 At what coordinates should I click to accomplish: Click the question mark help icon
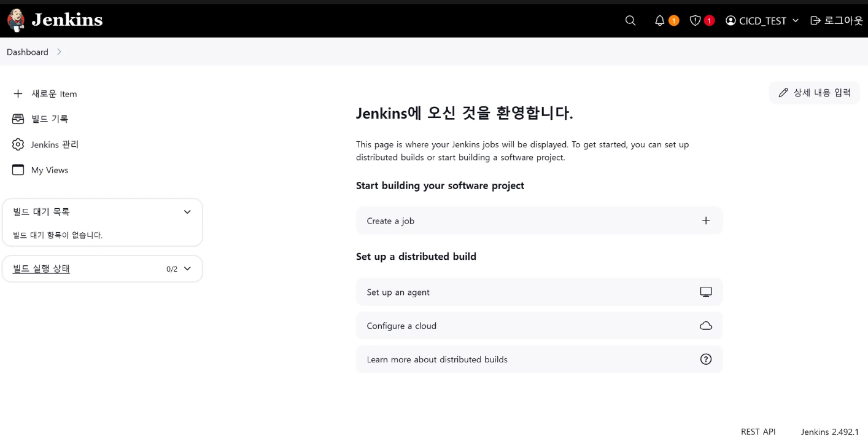[706, 359]
